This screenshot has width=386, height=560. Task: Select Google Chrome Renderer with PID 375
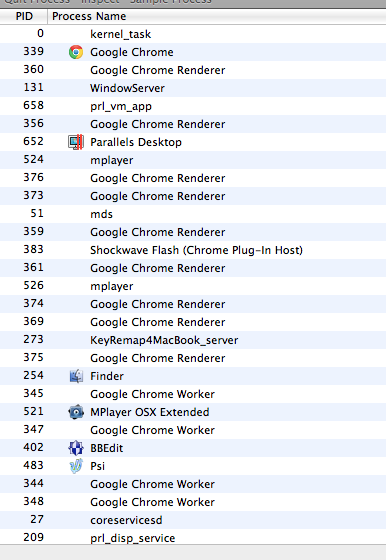(x=193, y=358)
